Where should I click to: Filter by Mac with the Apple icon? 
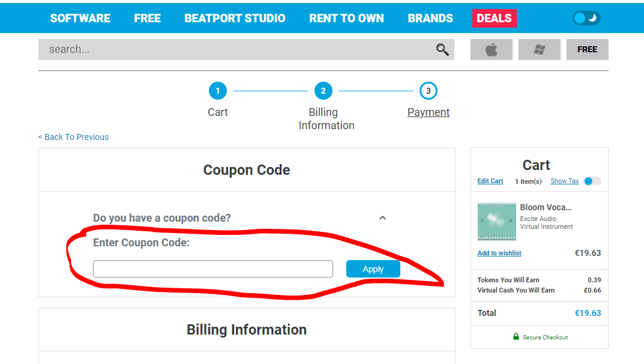click(x=491, y=50)
